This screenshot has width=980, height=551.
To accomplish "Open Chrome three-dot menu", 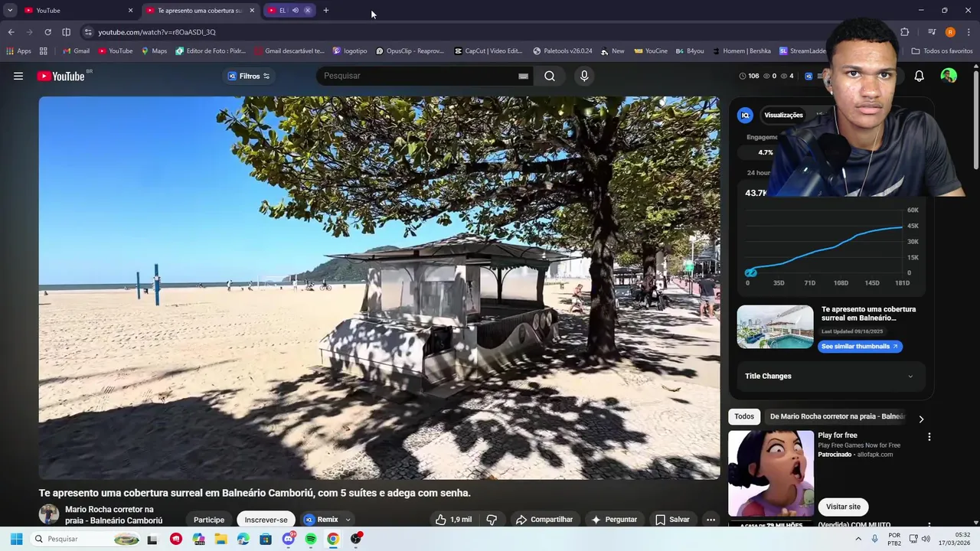I will point(969,32).
